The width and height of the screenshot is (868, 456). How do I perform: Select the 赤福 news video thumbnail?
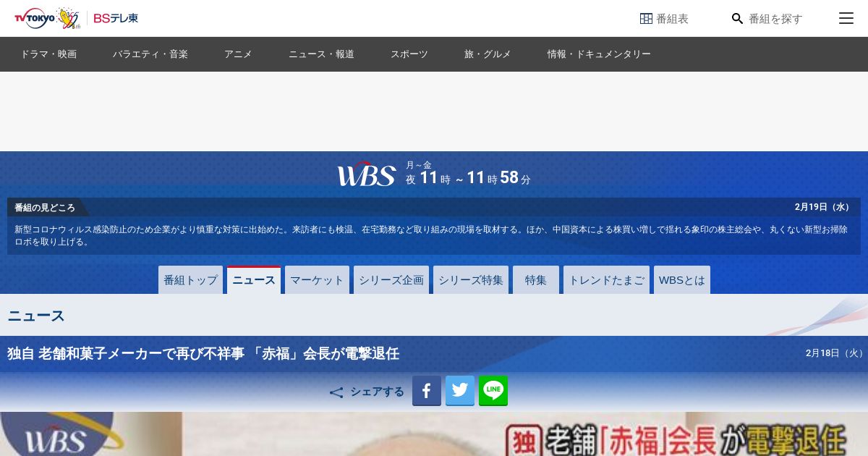pyautogui.click(x=434, y=434)
